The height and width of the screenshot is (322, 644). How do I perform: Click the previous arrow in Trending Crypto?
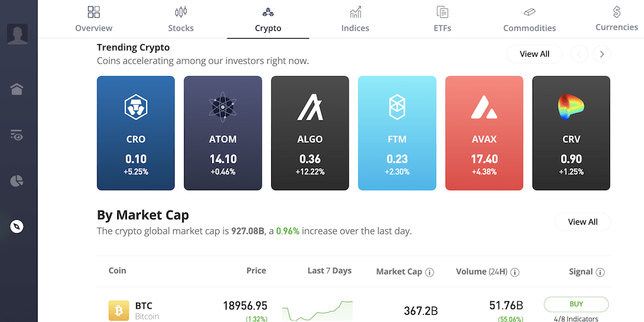580,54
